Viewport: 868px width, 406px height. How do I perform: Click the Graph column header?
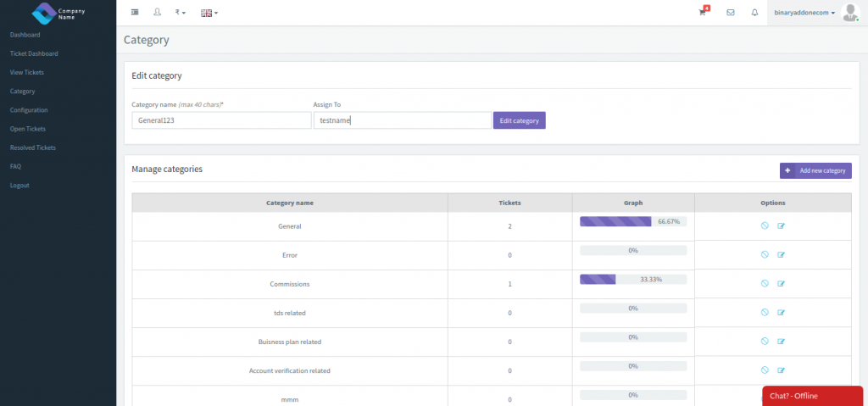(x=633, y=203)
